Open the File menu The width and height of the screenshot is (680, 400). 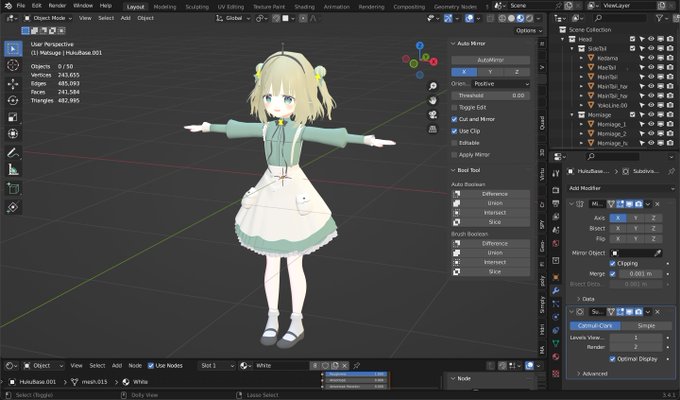[21, 6]
